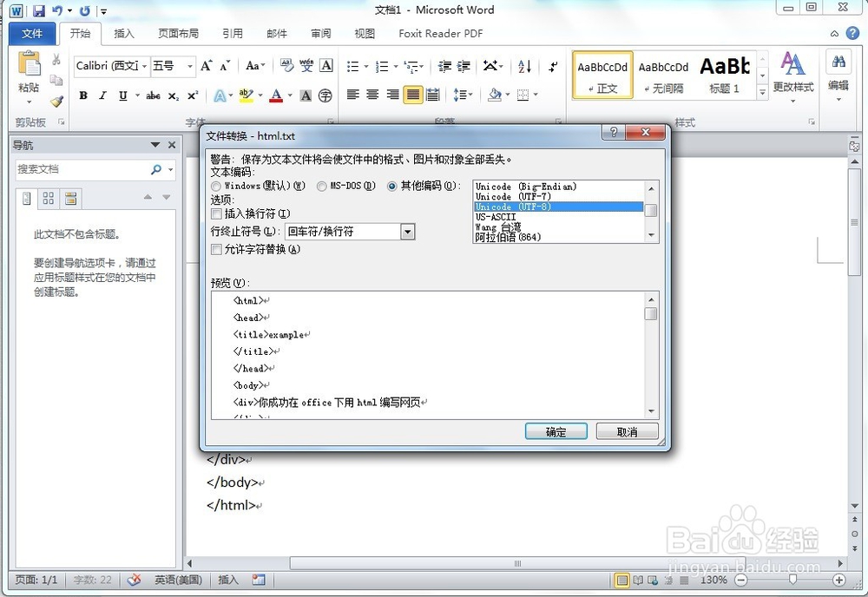868x597 pixels.
Task: Click the Cancel button in conversion dialog
Action: [628, 431]
